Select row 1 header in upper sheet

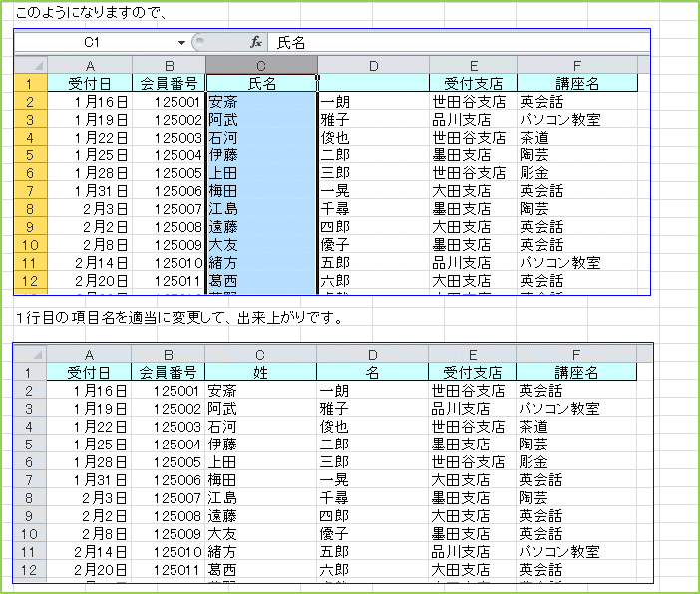tap(31, 83)
